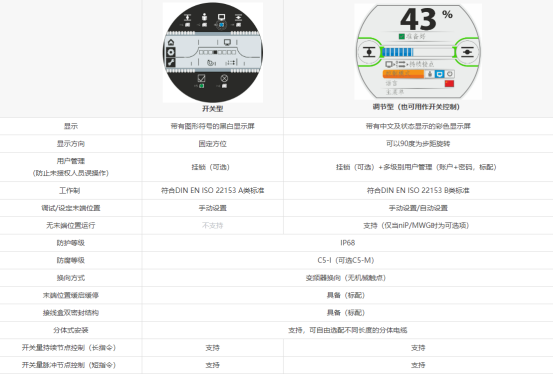Click the 接线盒双密封结构 row header
This screenshot has width=553, height=375.
(71, 313)
